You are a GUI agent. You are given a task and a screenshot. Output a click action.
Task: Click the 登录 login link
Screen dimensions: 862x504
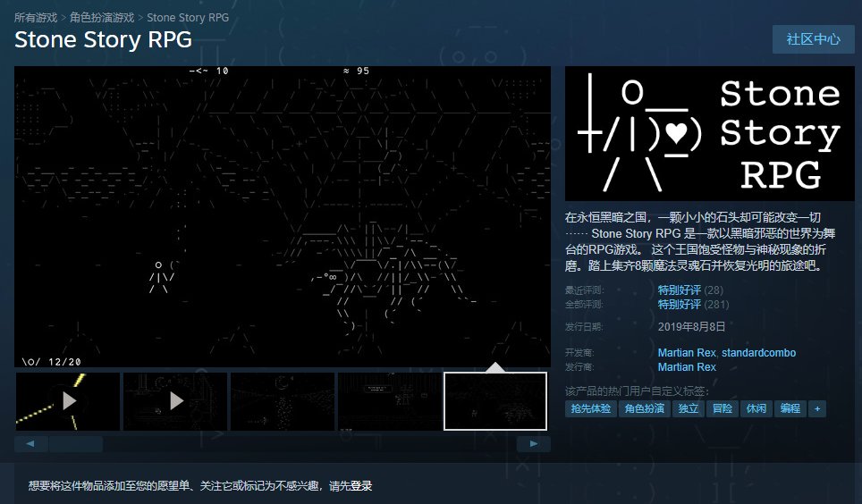pos(361,486)
